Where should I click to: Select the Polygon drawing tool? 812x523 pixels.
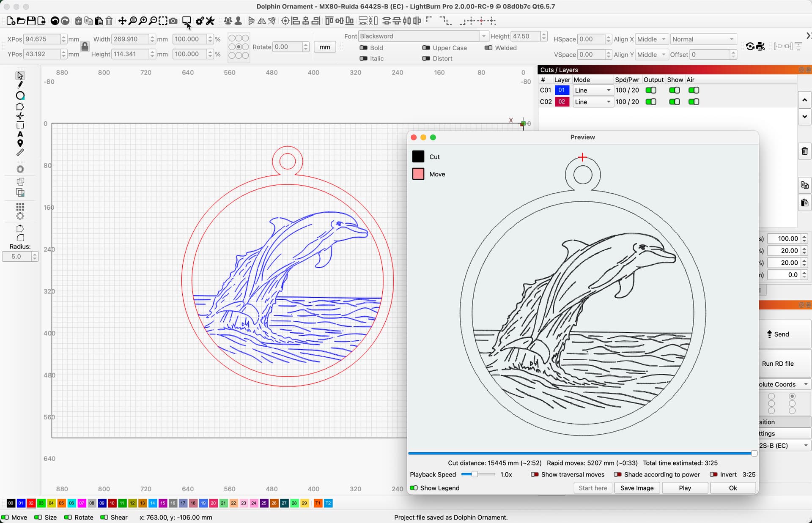tap(20, 107)
